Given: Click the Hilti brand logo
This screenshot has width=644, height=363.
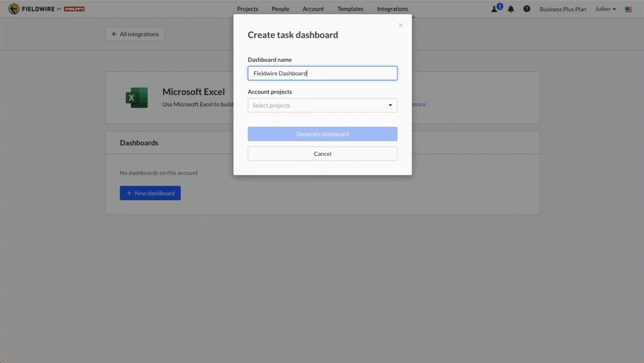Looking at the screenshot, I should [x=74, y=9].
